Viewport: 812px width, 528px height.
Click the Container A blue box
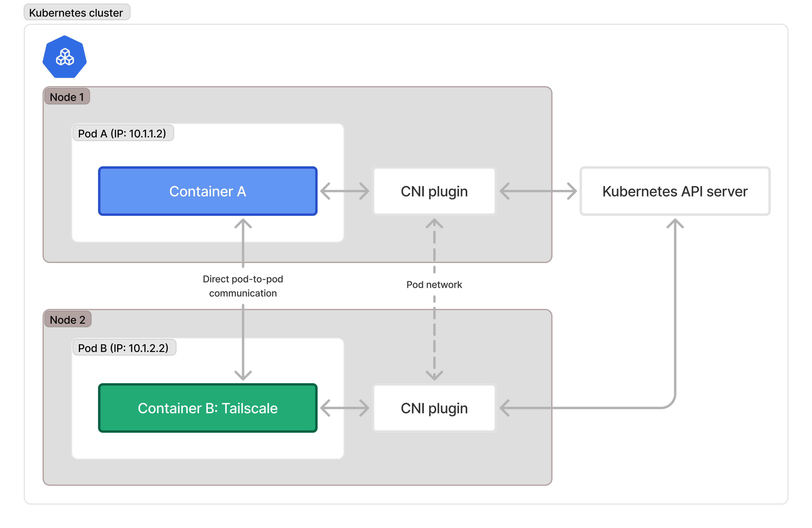tap(207, 191)
